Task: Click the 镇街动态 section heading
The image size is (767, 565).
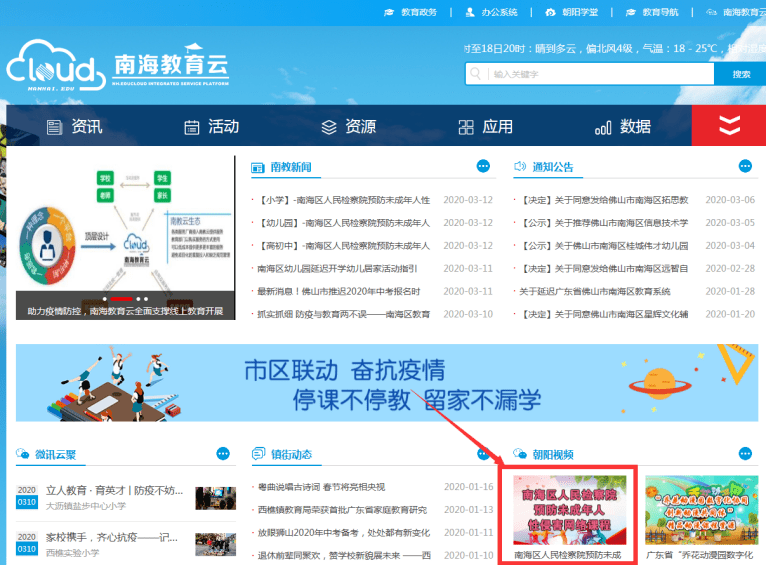Action: pos(292,454)
